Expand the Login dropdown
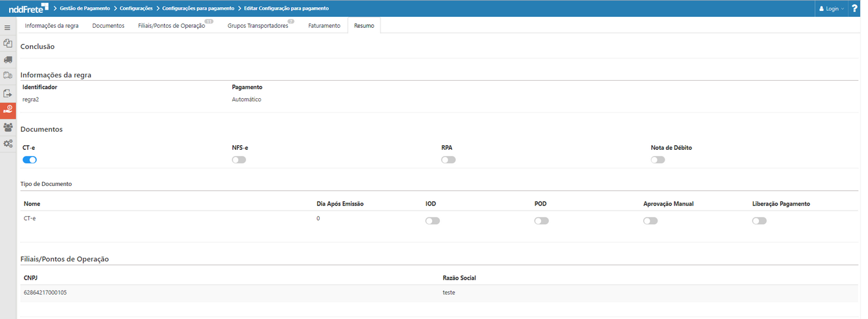The height and width of the screenshot is (319, 868). click(831, 8)
